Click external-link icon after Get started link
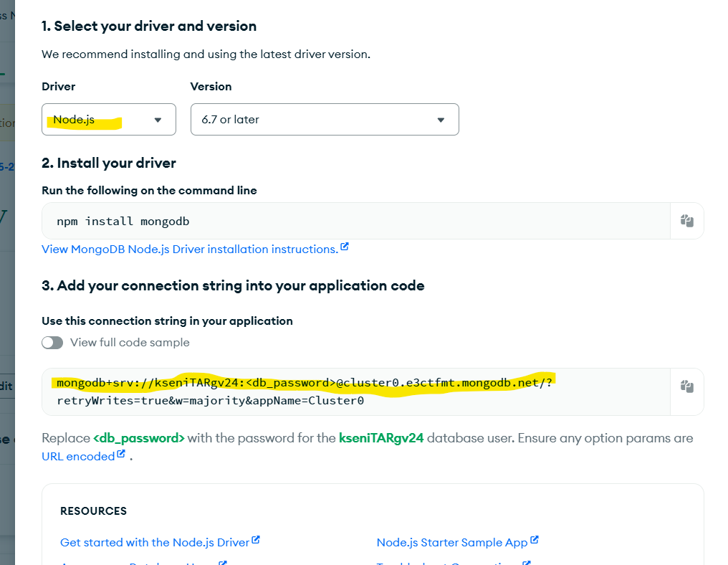 (256, 541)
